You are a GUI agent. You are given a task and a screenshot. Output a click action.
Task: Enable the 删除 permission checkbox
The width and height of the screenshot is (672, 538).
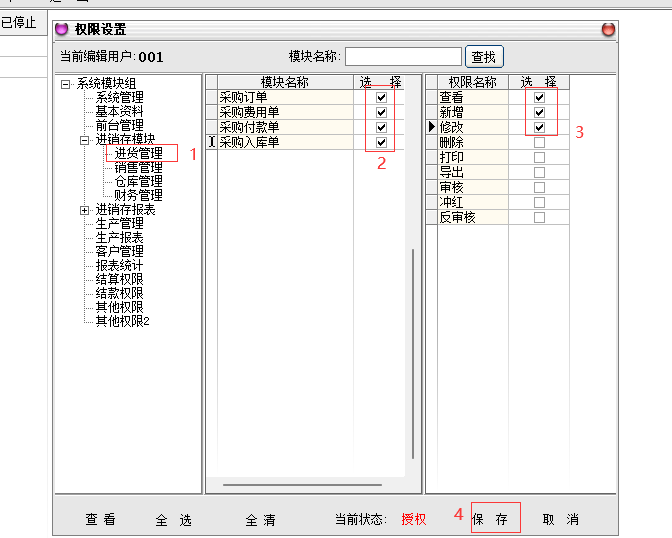coord(539,143)
